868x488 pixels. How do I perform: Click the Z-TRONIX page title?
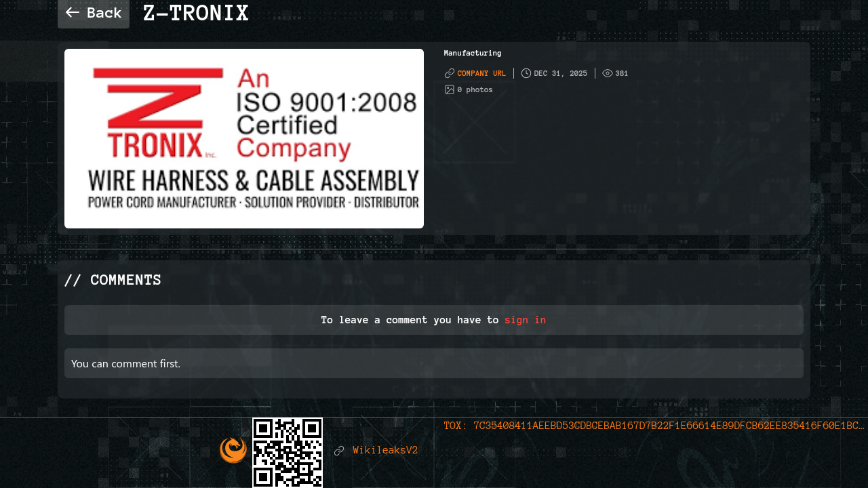[196, 13]
